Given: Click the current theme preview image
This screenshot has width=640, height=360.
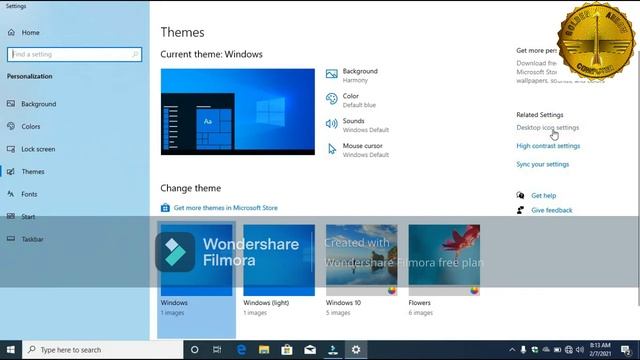Looking at the screenshot, I should point(238,112).
